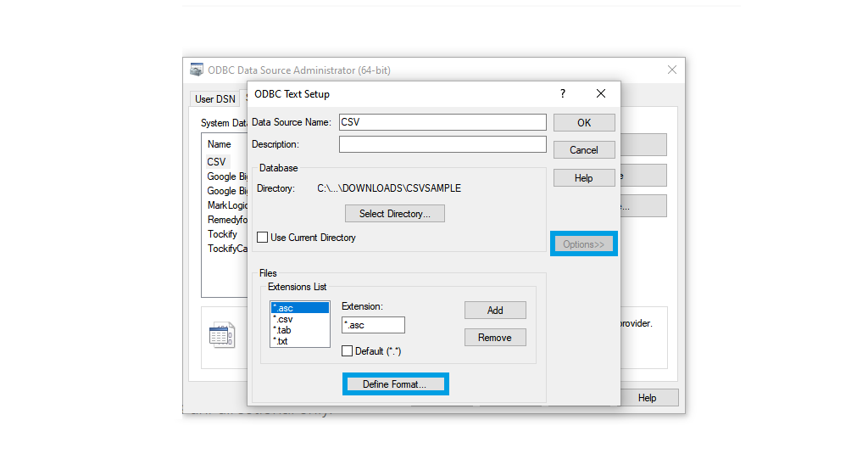Switch to the User DSN tab
868x476 pixels.
pyautogui.click(x=215, y=99)
